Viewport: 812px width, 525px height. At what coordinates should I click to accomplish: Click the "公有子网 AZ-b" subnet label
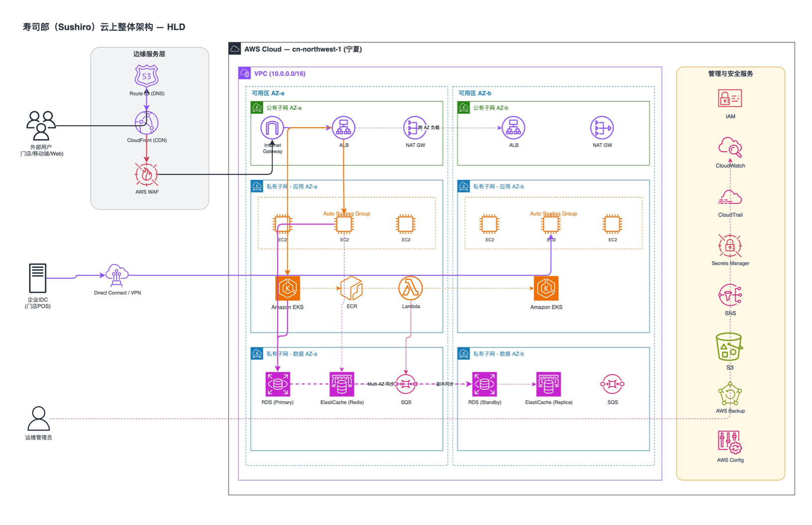[x=491, y=107]
